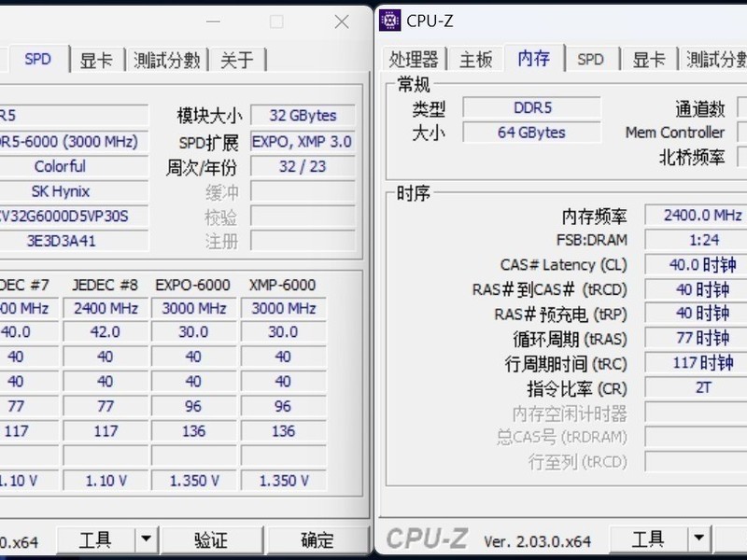The height and width of the screenshot is (560, 747).
Task: Click the JEDEC #8 column header
Action: click(106, 285)
